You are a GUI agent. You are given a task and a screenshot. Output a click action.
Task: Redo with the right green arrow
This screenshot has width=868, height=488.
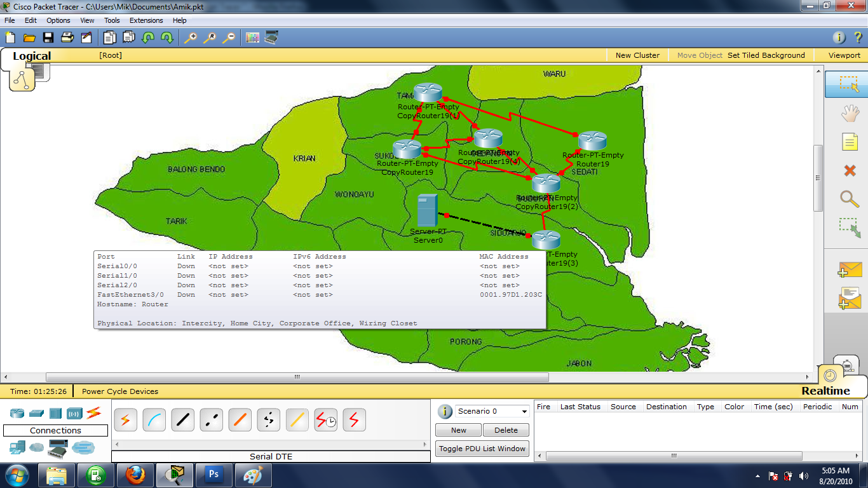[167, 37]
